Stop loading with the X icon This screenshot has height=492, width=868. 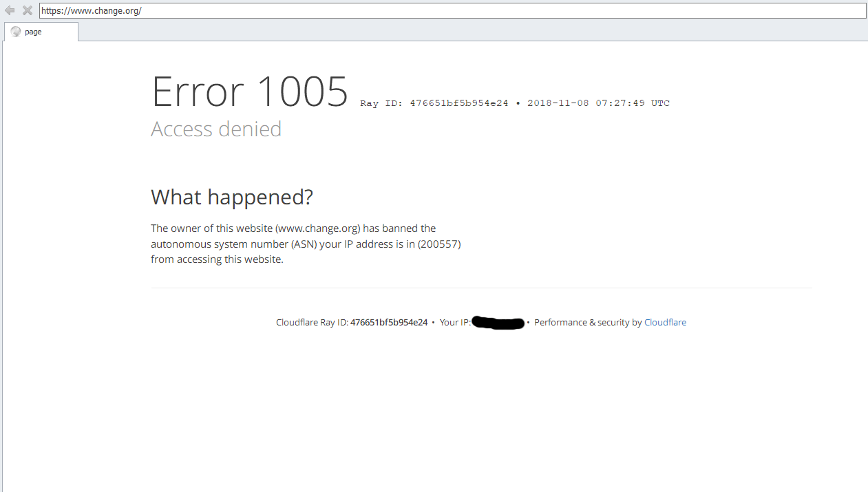28,10
